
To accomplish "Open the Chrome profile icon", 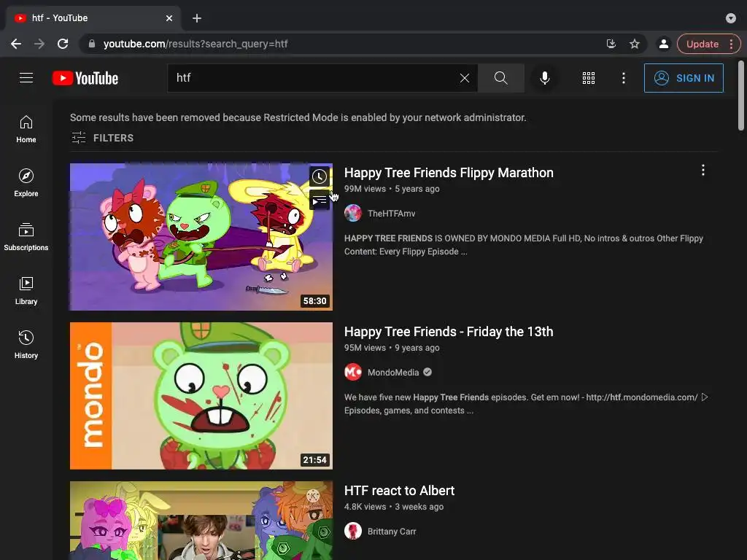I will point(663,44).
